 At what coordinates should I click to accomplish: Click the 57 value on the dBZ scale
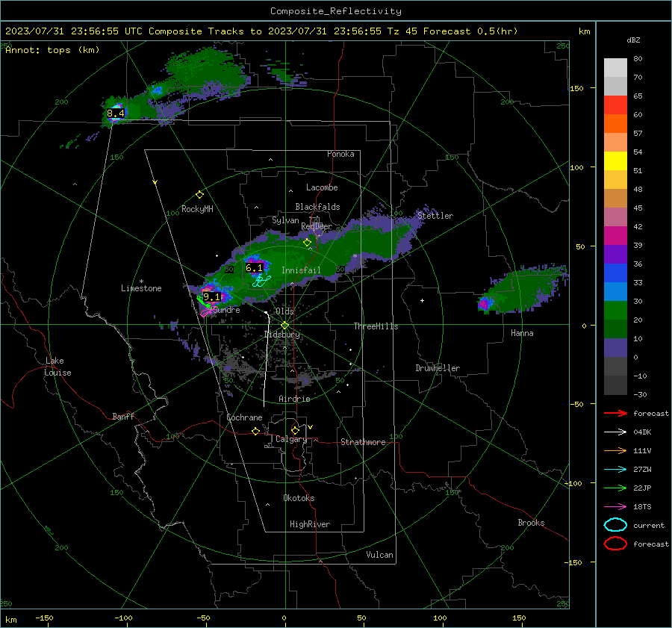click(638, 134)
